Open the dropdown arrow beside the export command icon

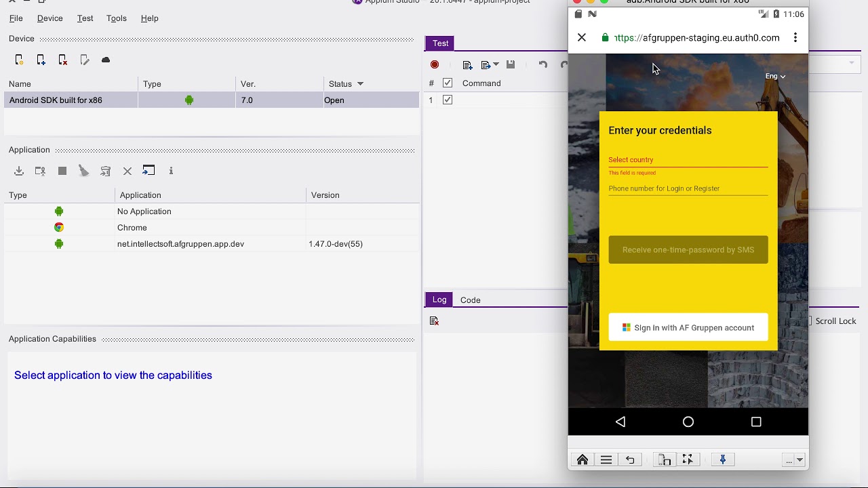496,64
